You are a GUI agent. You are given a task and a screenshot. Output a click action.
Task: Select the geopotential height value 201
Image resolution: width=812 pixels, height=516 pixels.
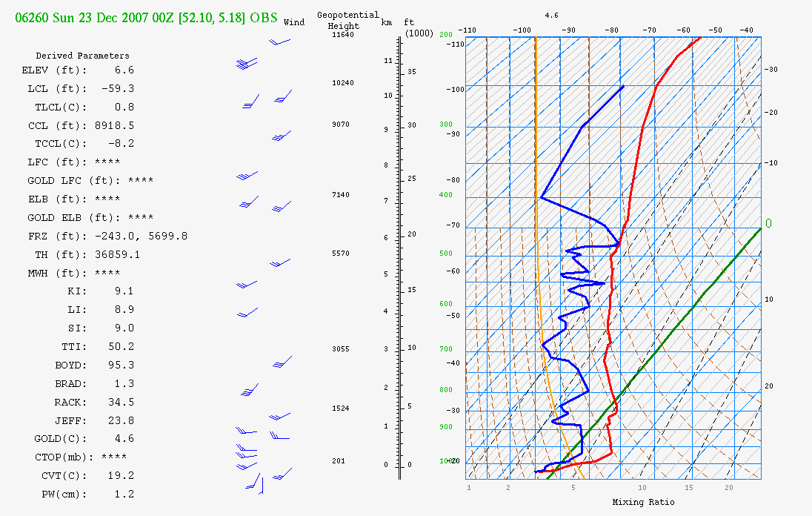click(339, 461)
